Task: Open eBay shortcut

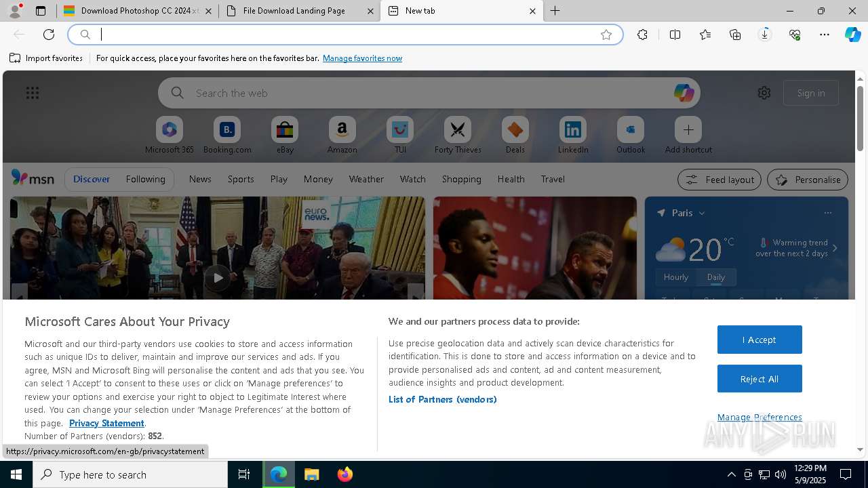Action: pos(285,135)
